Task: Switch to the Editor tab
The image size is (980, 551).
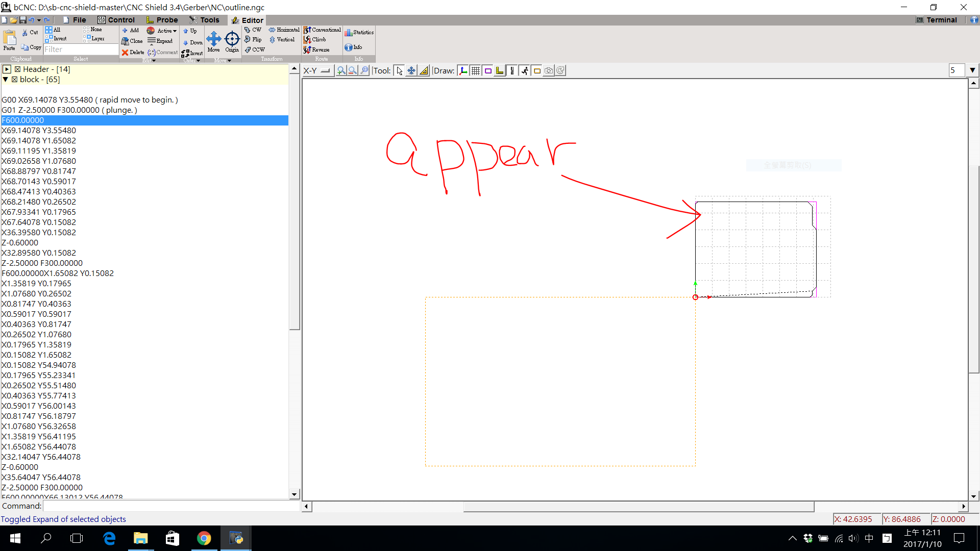Action: coord(248,20)
